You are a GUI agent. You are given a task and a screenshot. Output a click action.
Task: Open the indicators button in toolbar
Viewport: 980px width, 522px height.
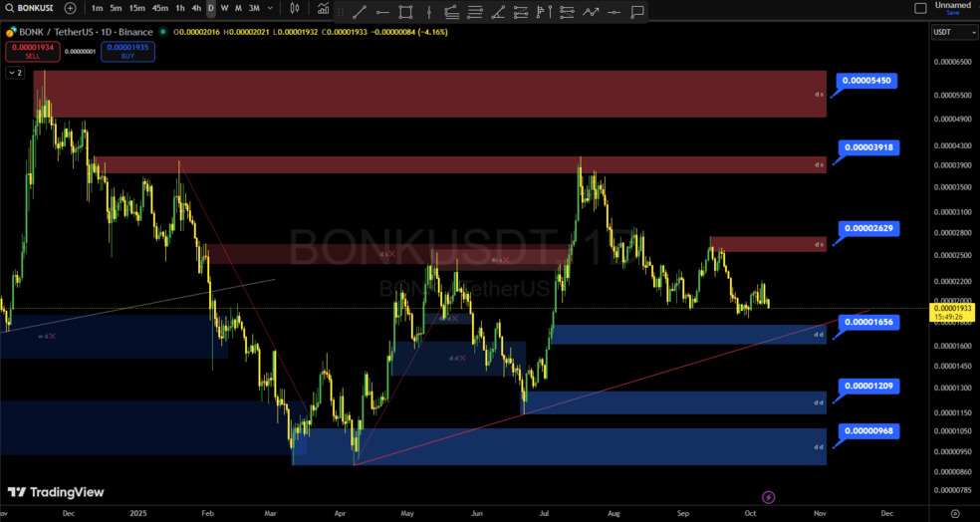click(x=323, y=8)
